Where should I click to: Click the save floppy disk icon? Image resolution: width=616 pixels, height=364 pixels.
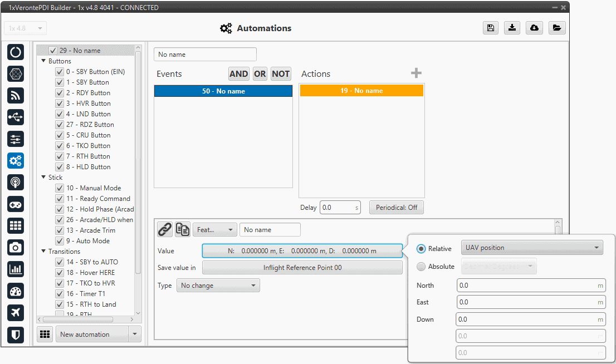(490, 28)
